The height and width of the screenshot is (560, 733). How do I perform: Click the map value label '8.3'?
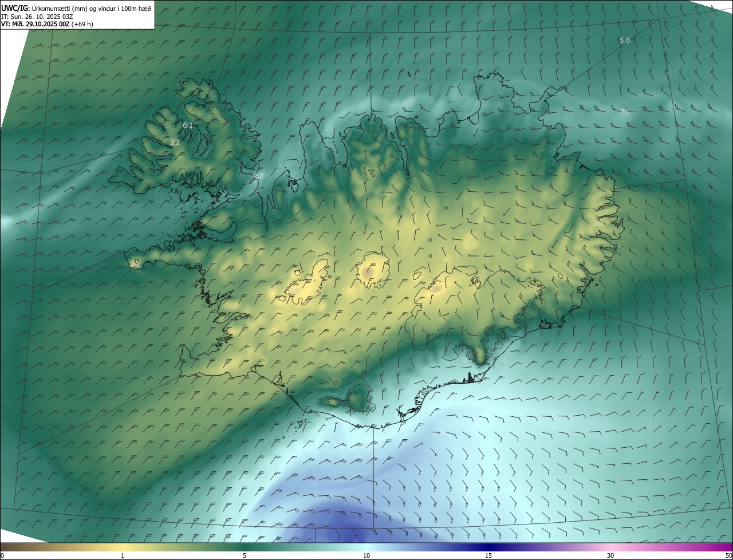408,102
